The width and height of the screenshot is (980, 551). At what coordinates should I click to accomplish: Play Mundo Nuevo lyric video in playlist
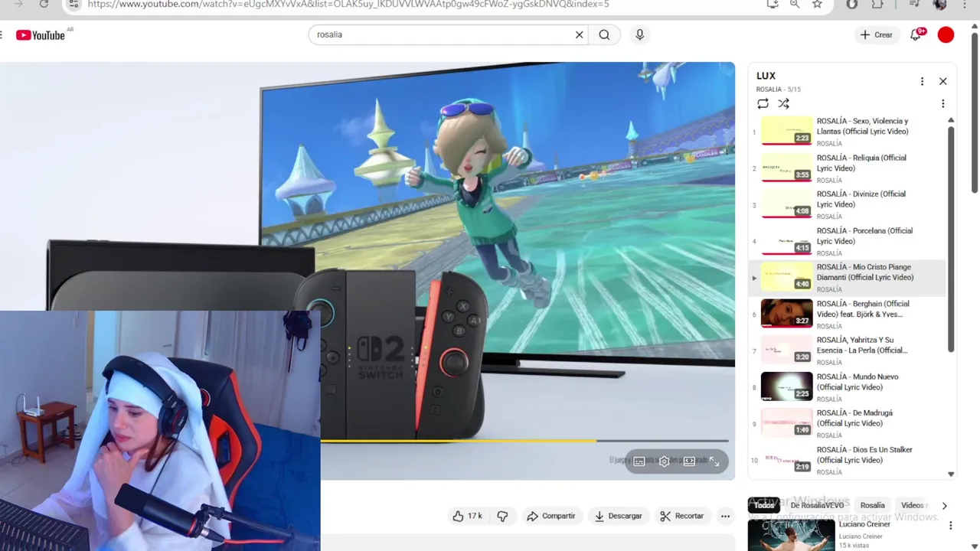click(847, 386)
